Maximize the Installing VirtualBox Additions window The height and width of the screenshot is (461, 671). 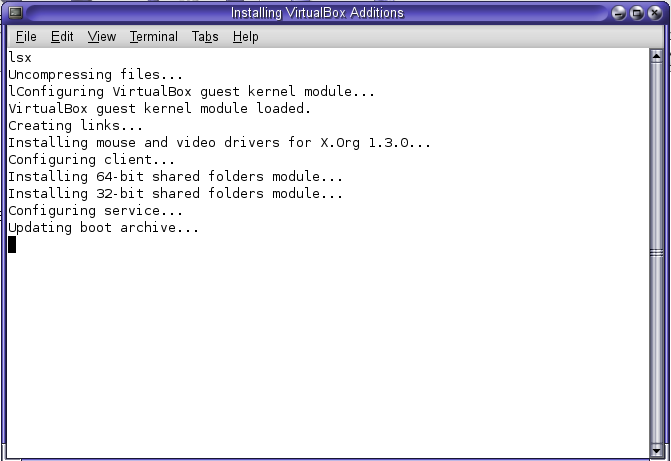tap(637, 13)
